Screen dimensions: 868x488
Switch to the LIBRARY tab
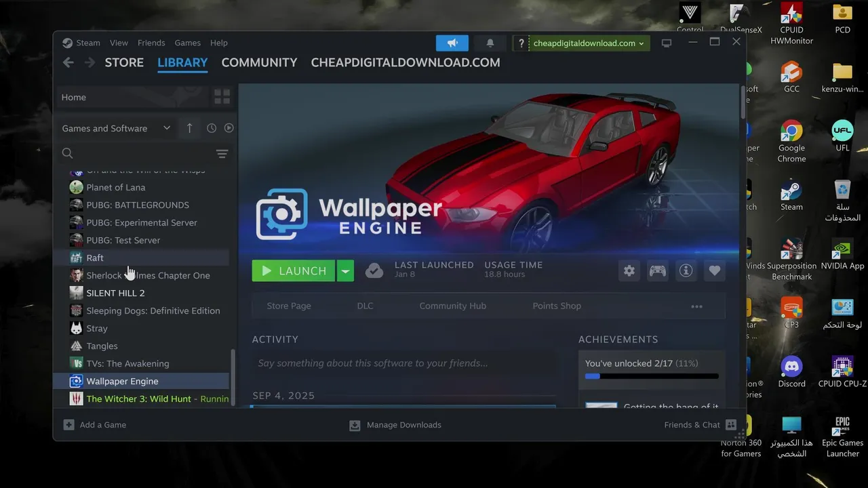(182, 62)
